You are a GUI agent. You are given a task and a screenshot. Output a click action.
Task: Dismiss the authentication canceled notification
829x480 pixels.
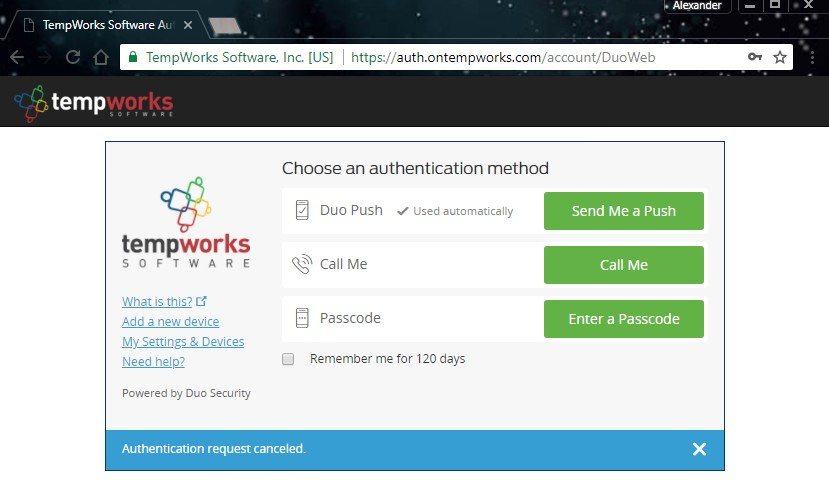click(x=699, y=449)
